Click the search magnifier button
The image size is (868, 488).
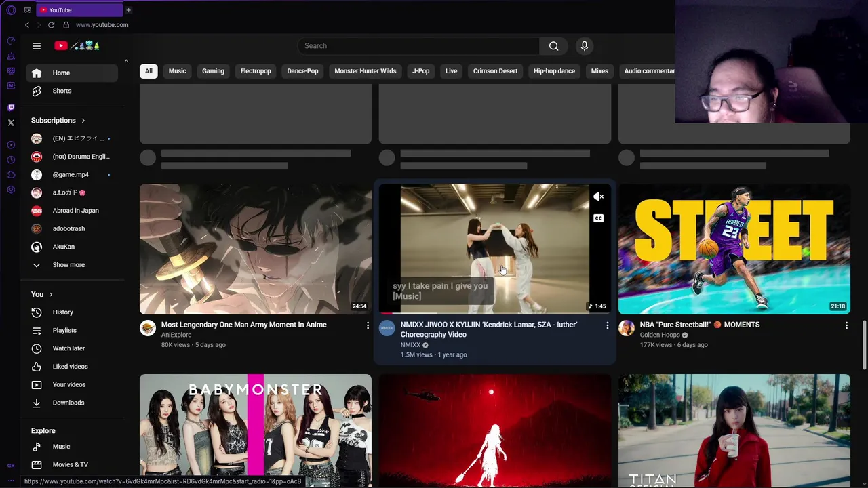(554, 46)
